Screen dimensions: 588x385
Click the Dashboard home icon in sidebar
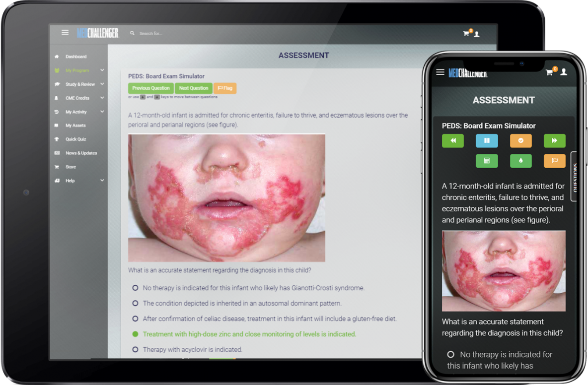point(57,57)
